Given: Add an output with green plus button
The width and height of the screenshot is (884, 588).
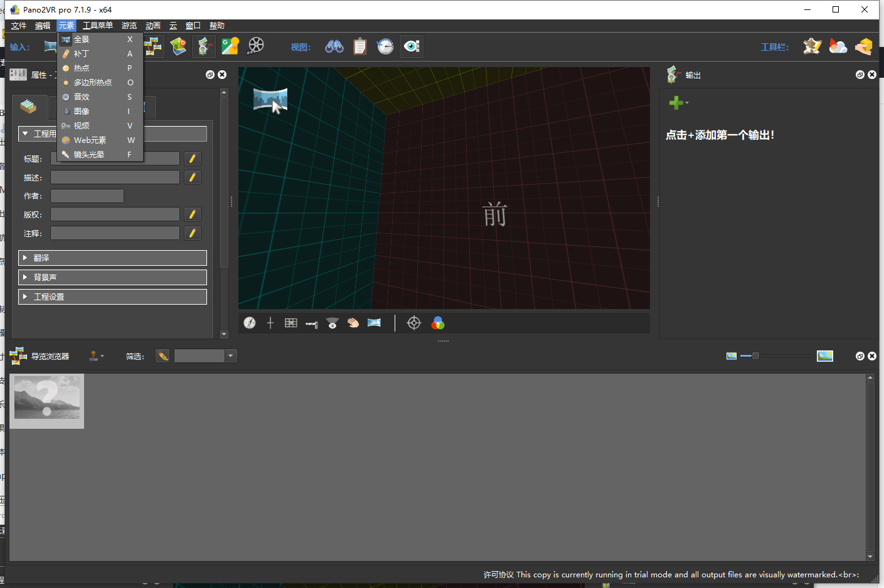Looking at the screenshot, I should (676, 103).
